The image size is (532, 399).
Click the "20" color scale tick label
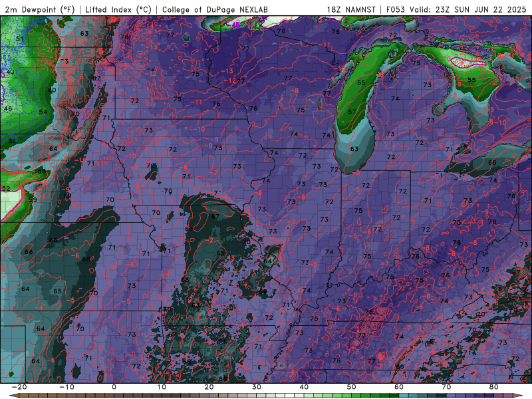tap(209, 387)
